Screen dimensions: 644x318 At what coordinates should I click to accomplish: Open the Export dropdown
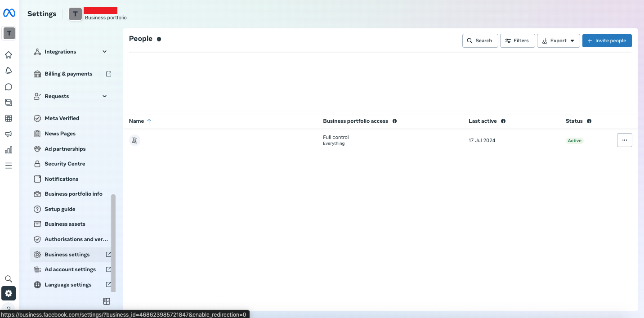click(x=558, y=40)
